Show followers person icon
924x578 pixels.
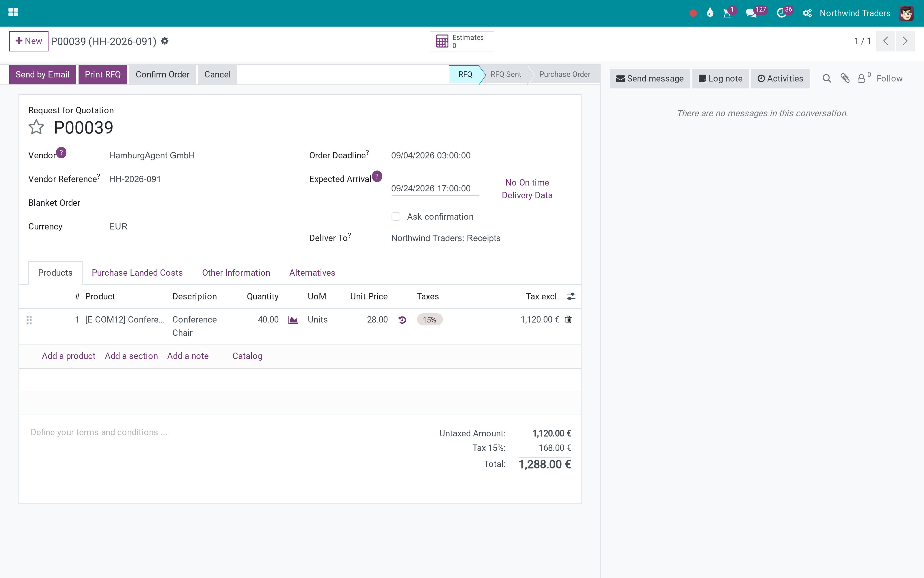point(862,78)
